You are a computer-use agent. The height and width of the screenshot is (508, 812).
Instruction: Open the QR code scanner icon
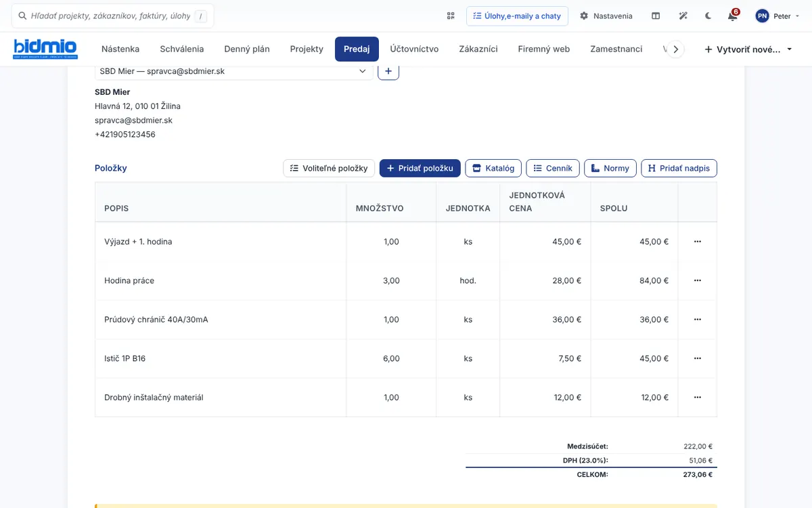point(451,16)
